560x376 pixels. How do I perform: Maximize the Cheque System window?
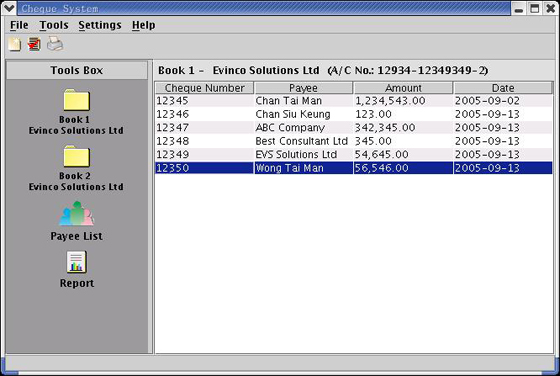[x=534, y=9]
